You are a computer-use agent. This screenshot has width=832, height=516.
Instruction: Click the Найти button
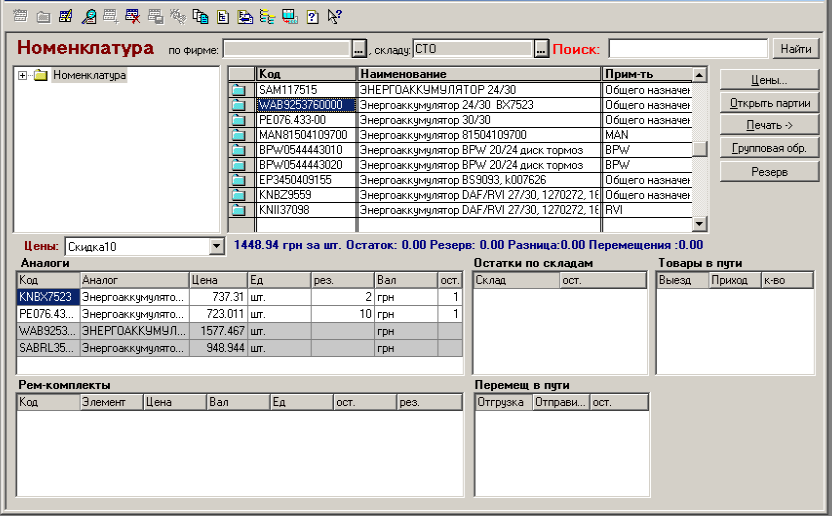(x=796, y=48)
